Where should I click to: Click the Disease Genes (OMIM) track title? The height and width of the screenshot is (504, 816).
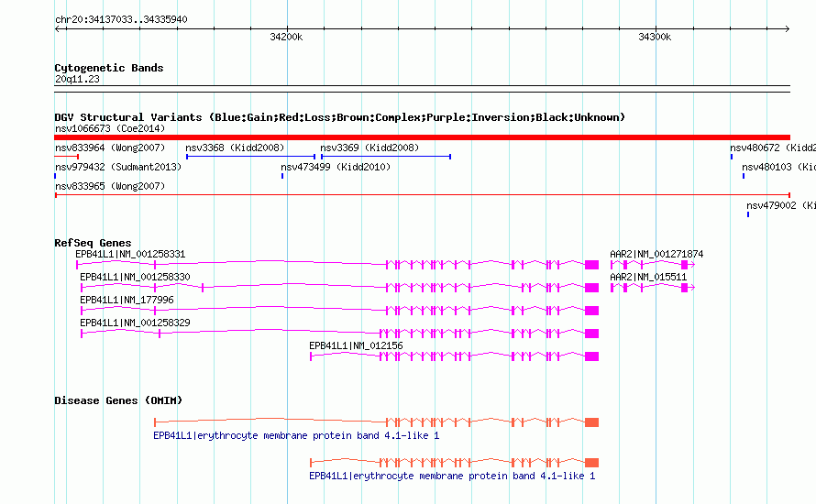(118, 400)
